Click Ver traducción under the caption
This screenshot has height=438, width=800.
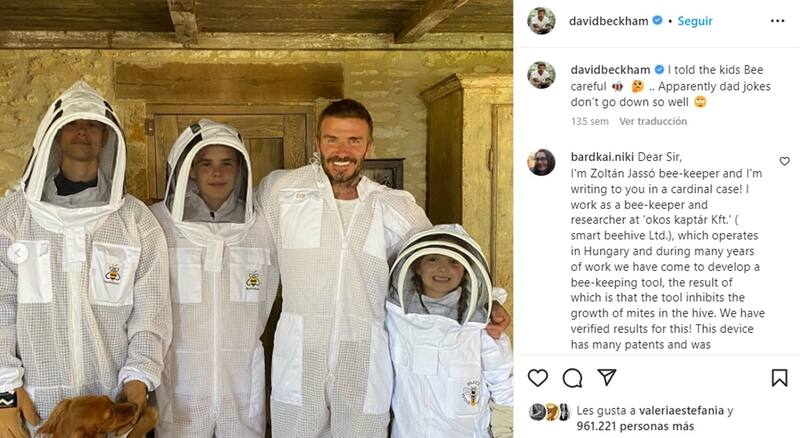pos(653,121)
